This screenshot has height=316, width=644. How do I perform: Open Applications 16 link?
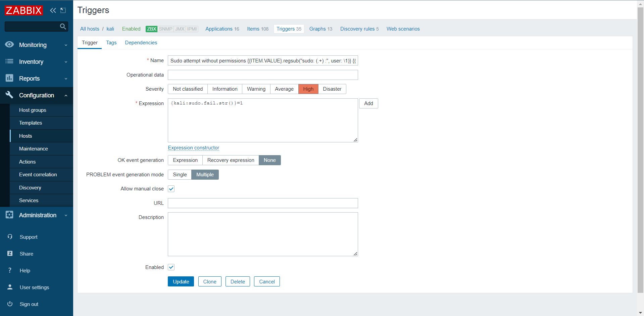pos(222,29)
